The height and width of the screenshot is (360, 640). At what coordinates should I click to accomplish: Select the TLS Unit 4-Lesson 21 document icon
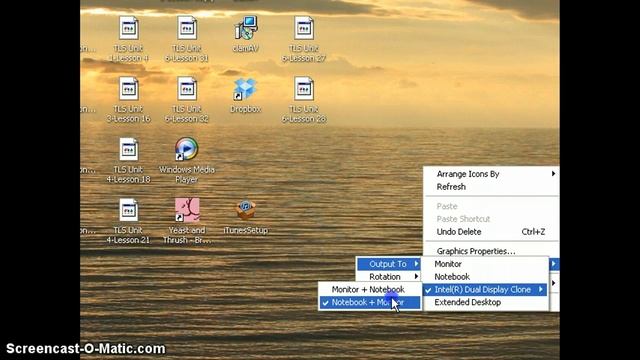[129, 210]
